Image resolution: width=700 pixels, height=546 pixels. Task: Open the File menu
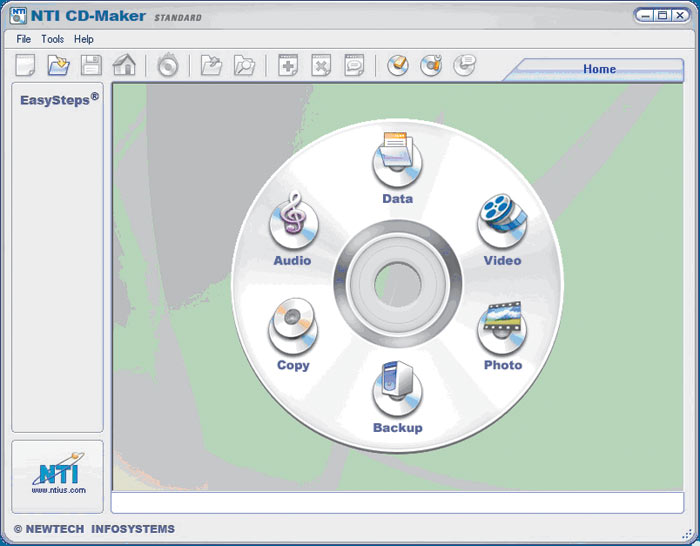[24, 39]
